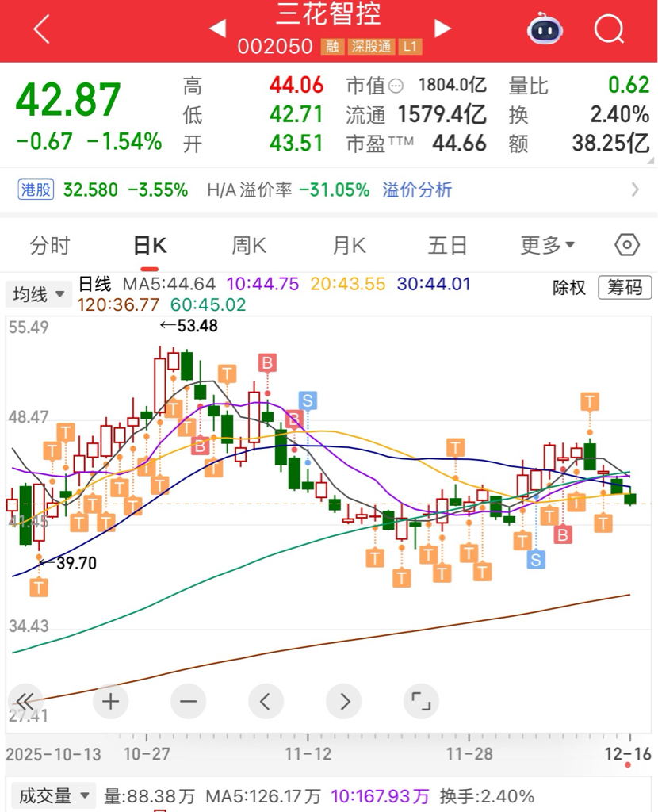Click the topmost T marker near 12-16
Image resolution: width=658 pixels, height=812 pixels.
click(590, 401)
